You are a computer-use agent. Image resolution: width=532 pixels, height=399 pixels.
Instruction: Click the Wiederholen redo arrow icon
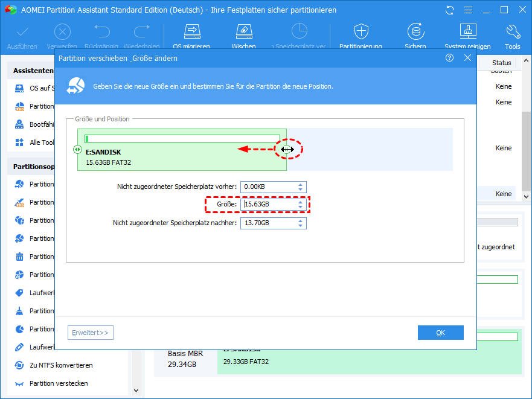[x=142, y=31]
